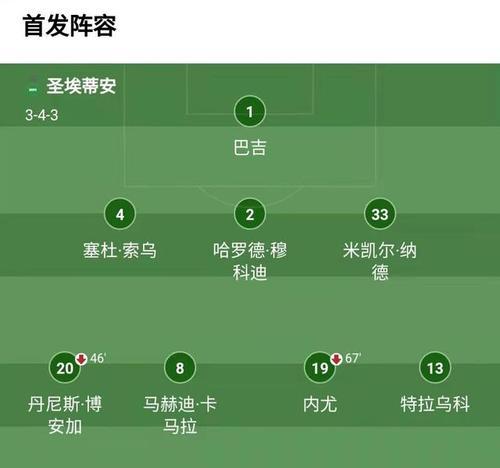Select goalkeeper number 1 circle
This screenshot has width=500, height=468.
tap(250, 111)
